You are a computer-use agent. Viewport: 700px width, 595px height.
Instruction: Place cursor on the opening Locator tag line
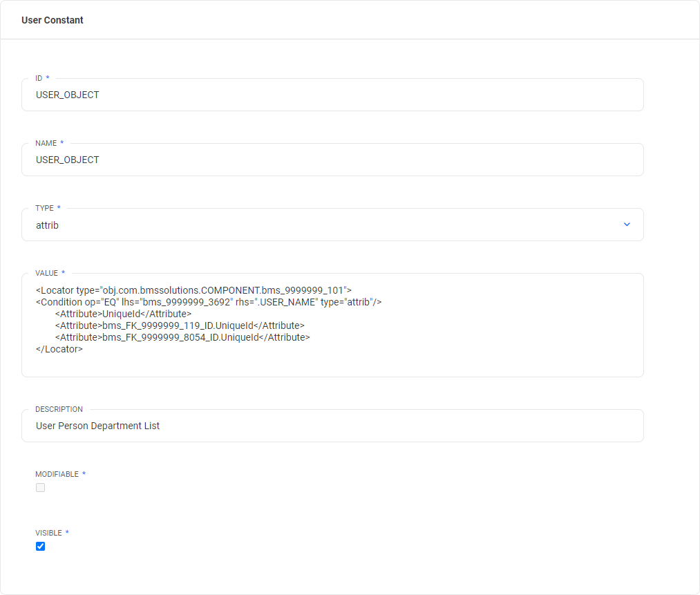(x=193, y=290)
